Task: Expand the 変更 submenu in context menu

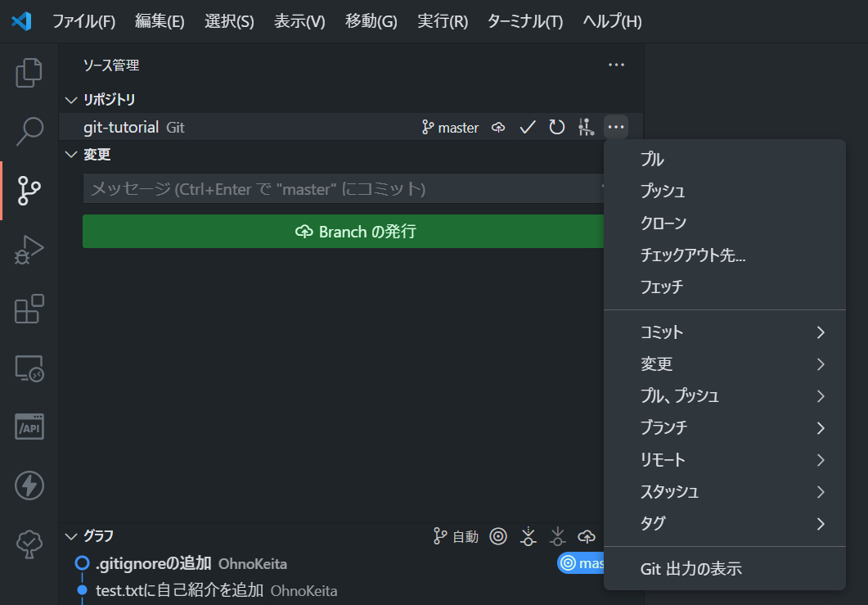Action: 725,364
